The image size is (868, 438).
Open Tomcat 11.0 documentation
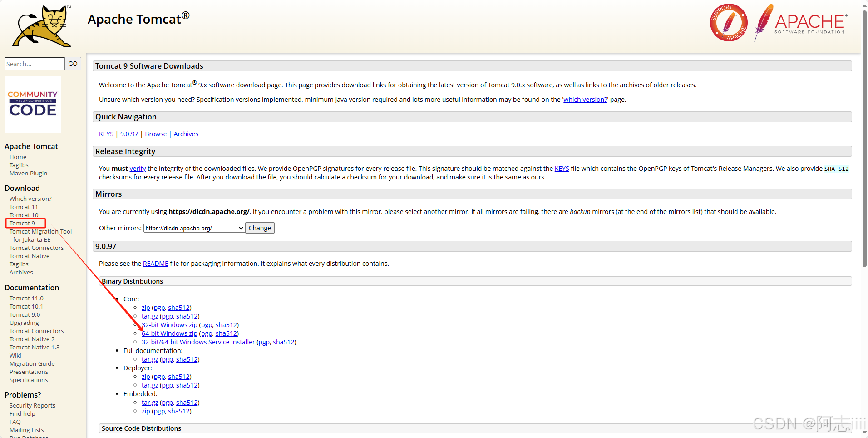pyautogui.click(x=26, y=299)
